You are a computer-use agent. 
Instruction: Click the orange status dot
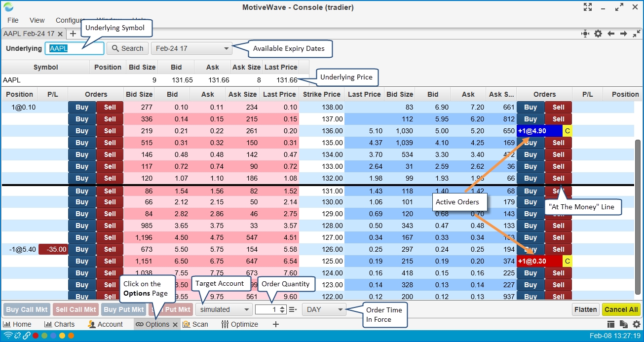(71, 336)
